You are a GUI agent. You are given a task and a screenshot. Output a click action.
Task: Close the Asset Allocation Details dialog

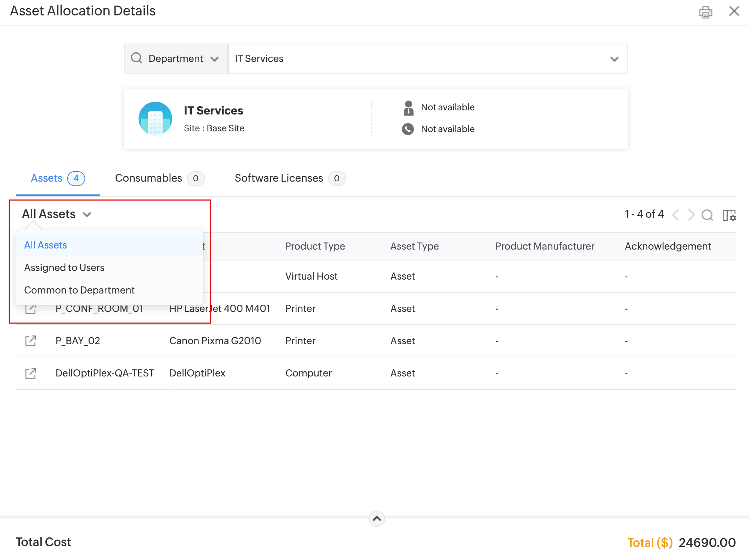click(x=734, y=11)
